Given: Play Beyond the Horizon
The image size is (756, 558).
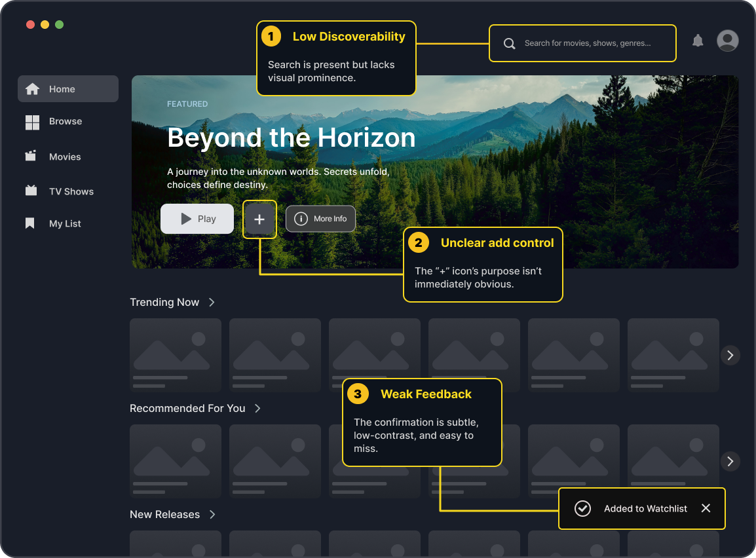Looking at the screenshot, I should 197,219.
